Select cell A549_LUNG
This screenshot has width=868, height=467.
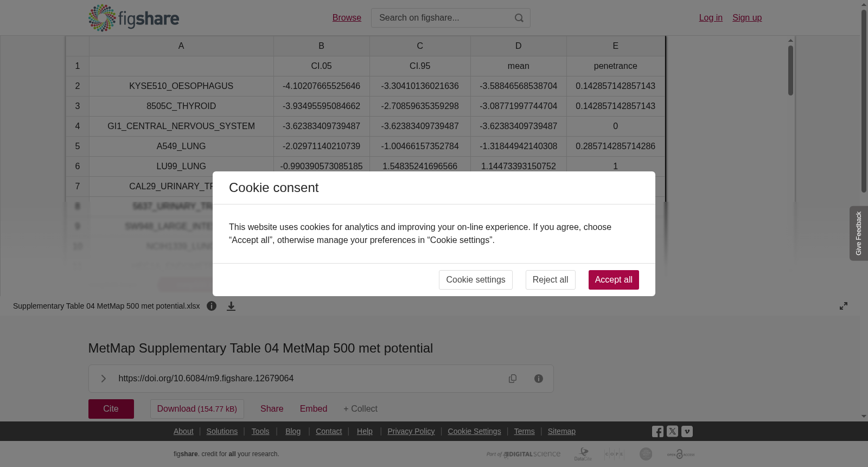181,146
